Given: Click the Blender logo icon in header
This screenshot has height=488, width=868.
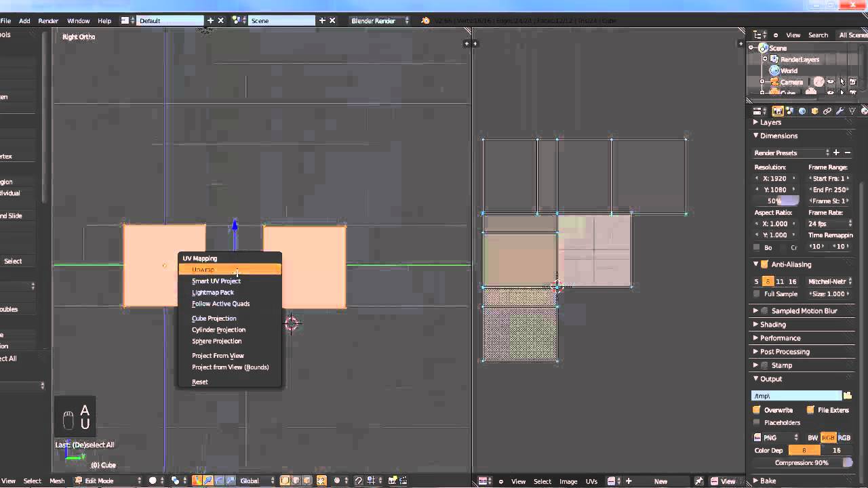Looking at the screenshot, I should click(425, 21).
